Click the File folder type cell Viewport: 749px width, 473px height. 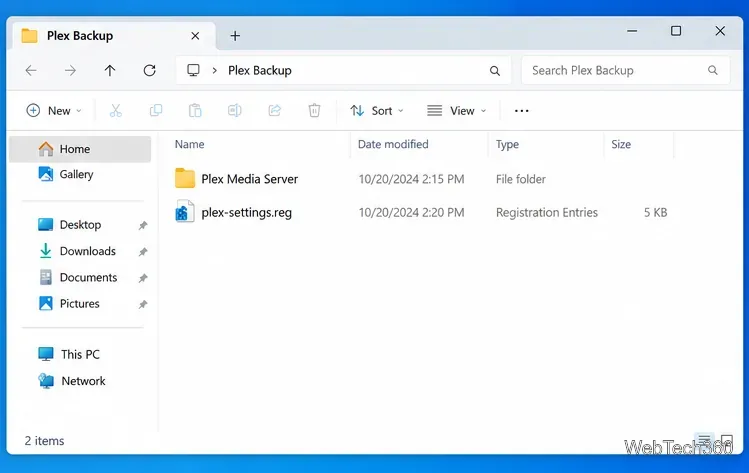coord(521,179)
